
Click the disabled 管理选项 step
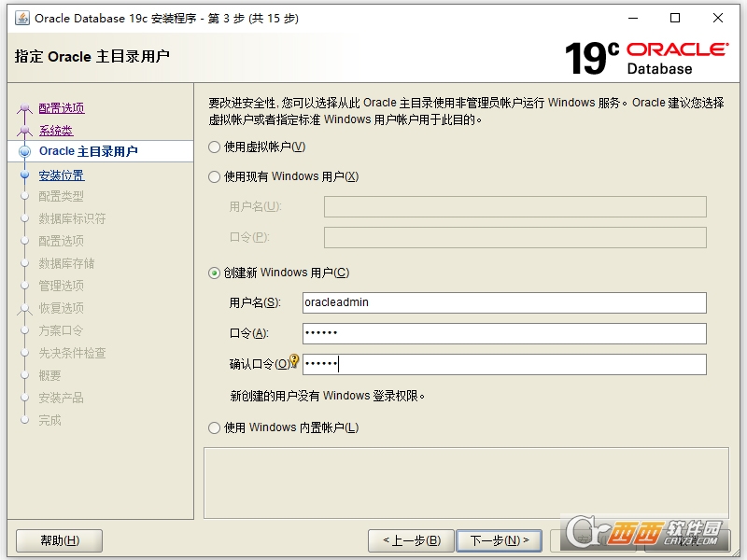point(62,286)
